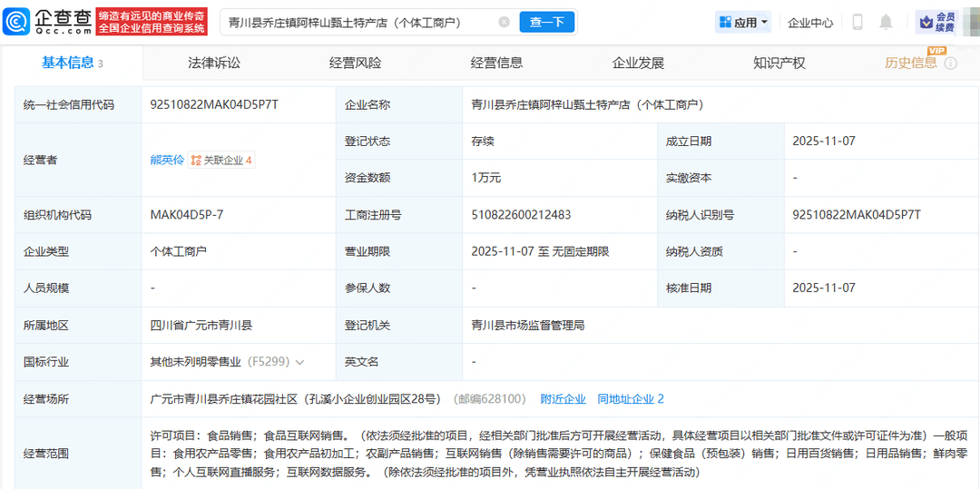Open 附近企业 link
980x489 pixels.
[x=563, y=398]
